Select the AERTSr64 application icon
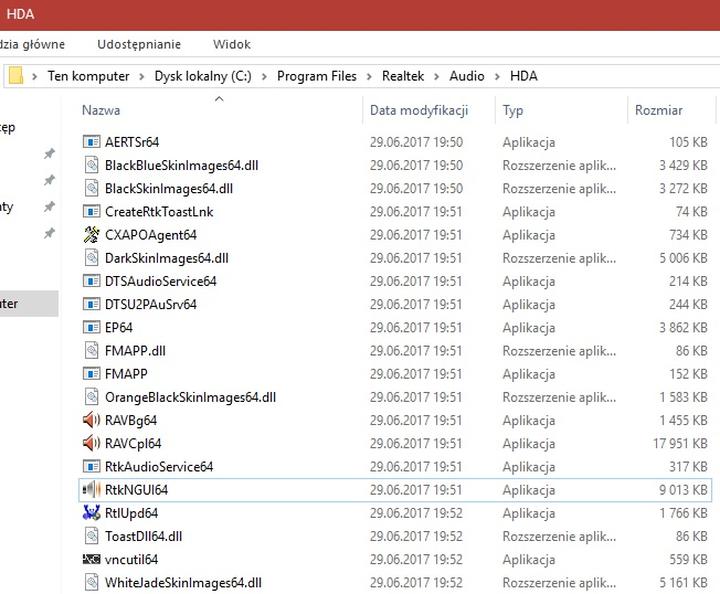This screenshot has width=720, height=594. point(91,142)
